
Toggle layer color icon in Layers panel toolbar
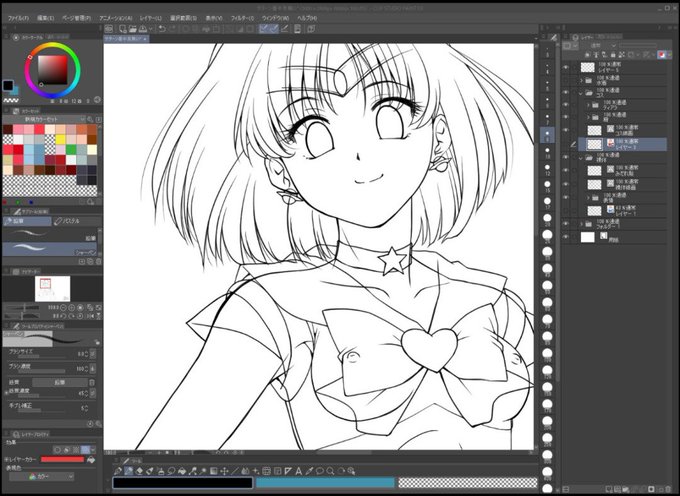coord(662,55)
